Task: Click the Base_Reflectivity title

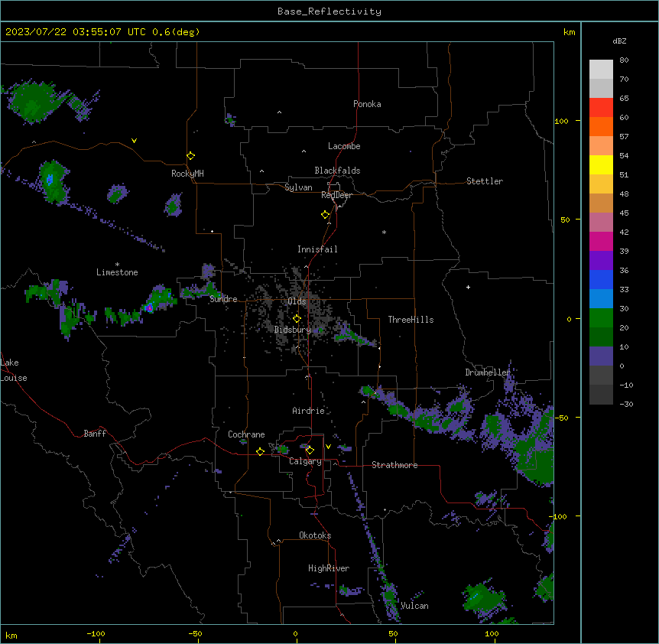Action: [x=329, y=11]
